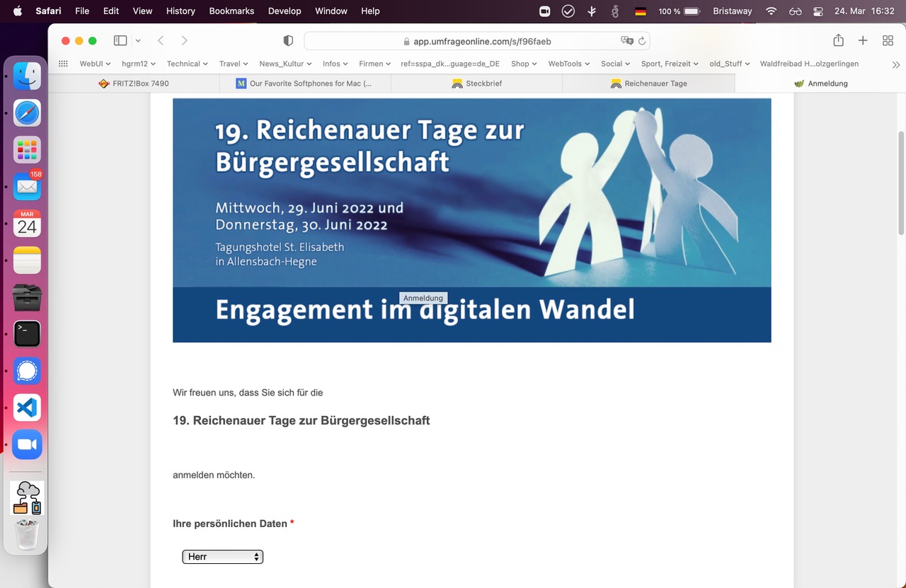Switch to the Steckbrief tab
The width and height of the screenshot is (906, 588).
483,83
